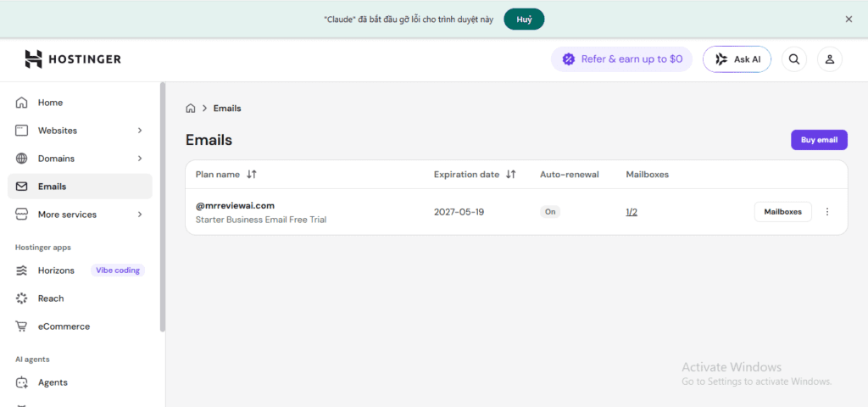The image size is (868, 407).
Task: Click expiration date 2027-05-19
Action: (x=459, y=212)
